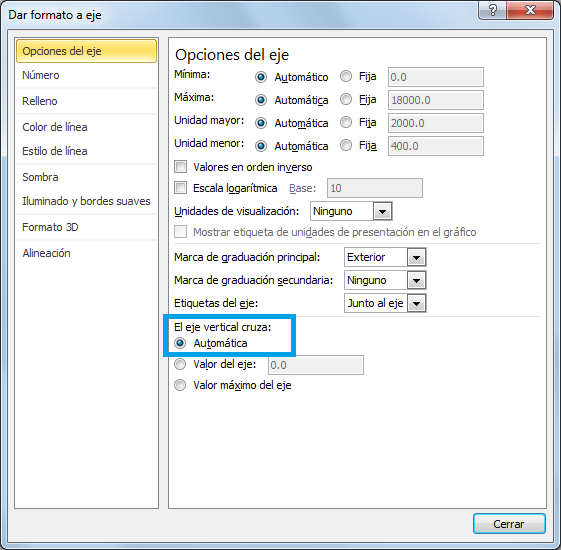Select Valor del eje radio button

click(x=180, y=364)
